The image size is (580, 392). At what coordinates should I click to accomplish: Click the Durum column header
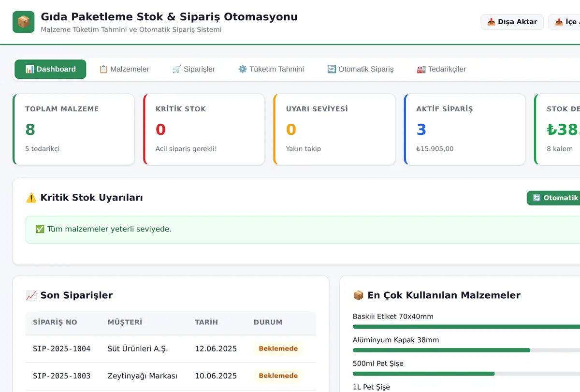click(x=268, y=322)
